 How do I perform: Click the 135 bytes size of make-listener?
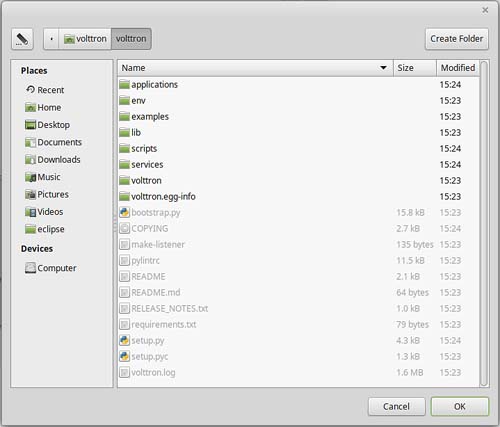(415, 244)
